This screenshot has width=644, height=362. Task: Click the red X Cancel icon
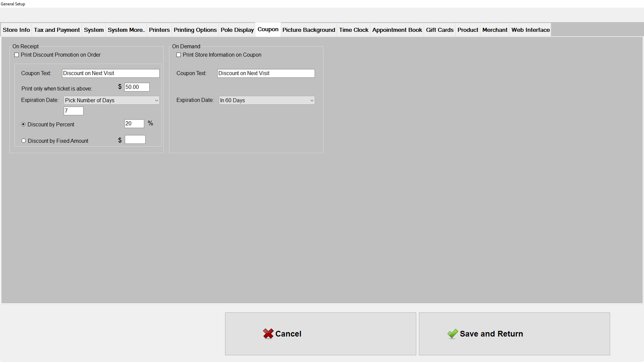[x=268, y=334]
